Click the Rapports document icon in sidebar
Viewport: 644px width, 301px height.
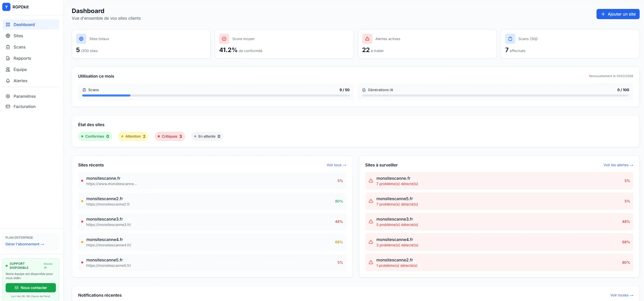coord(8,58)
